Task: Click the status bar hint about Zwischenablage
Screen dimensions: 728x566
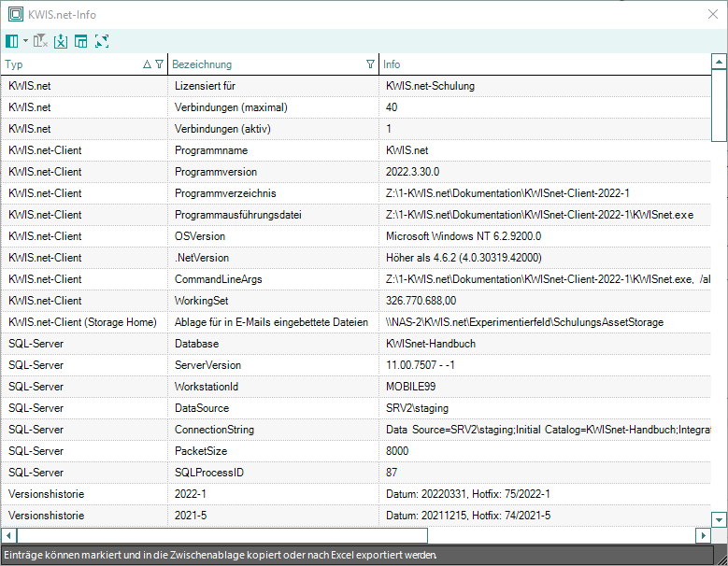Action: (x=221, y=555)
